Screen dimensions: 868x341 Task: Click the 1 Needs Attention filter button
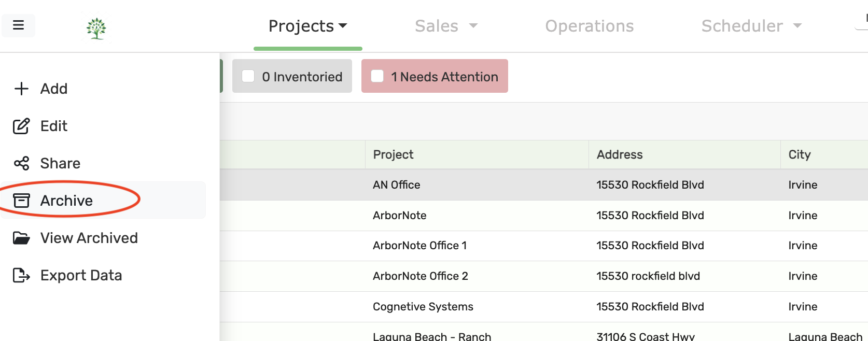point(435,76)
